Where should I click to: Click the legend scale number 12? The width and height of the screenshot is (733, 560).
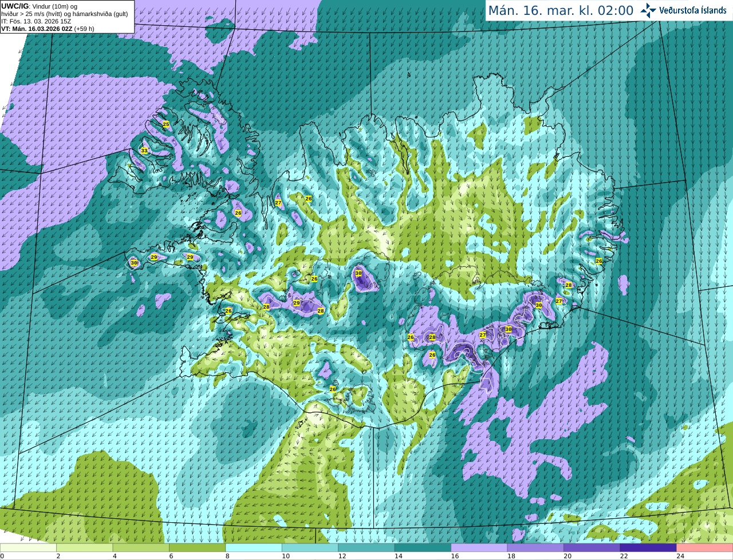(x=342, y=556)
